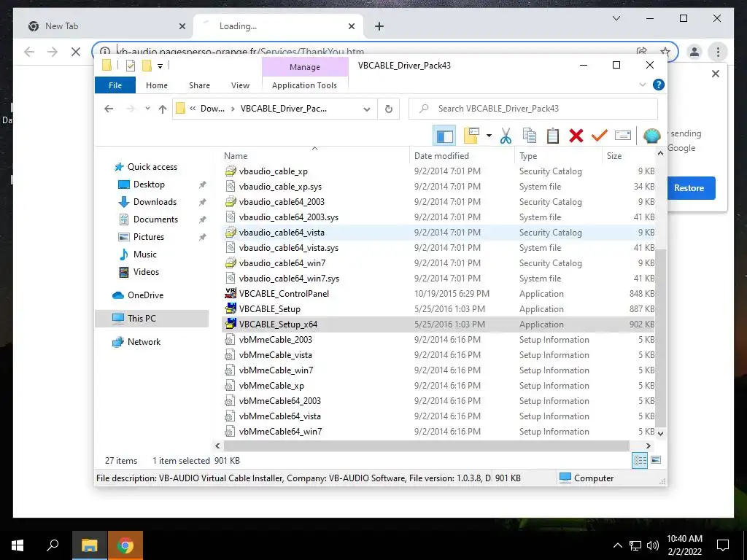Sort by Date modified column header
This screenshot has height=560, width=747.
click(462, 156)
